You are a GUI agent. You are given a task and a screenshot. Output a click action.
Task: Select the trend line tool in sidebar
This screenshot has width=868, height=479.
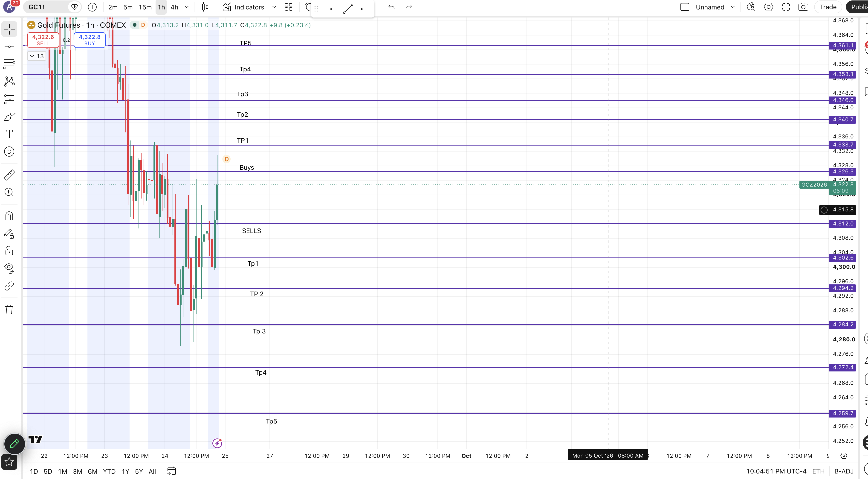tap(9, 47)
